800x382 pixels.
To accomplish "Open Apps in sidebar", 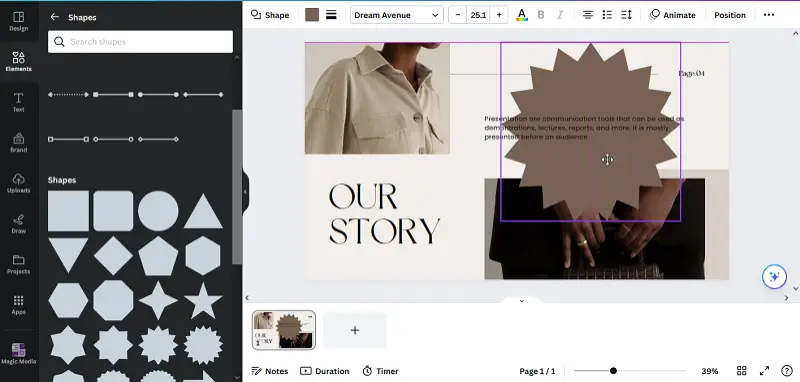I will click(18, 305).
